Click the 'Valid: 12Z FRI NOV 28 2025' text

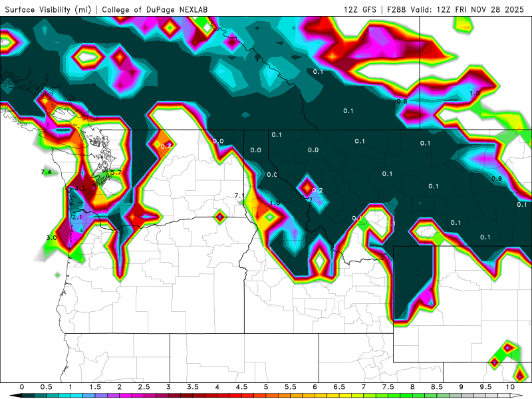pyautogui.click(x=467, y=9)
